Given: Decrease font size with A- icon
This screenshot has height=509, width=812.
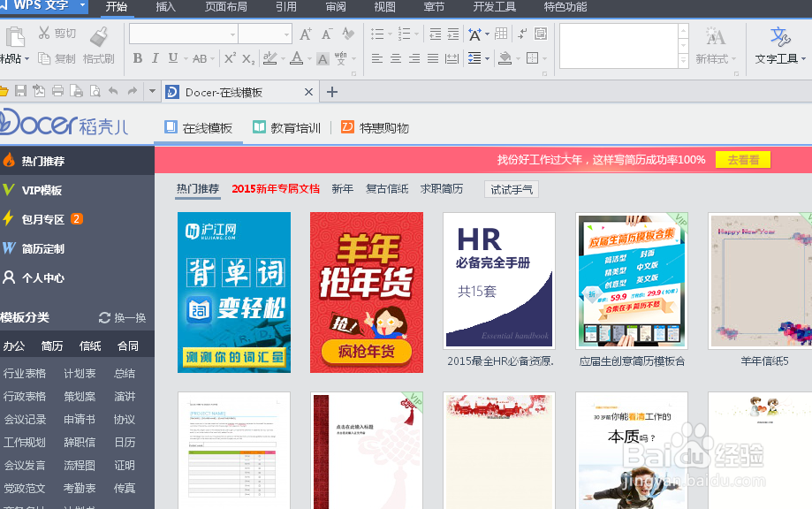Looking at the screenshot, I should pos(326,34).
